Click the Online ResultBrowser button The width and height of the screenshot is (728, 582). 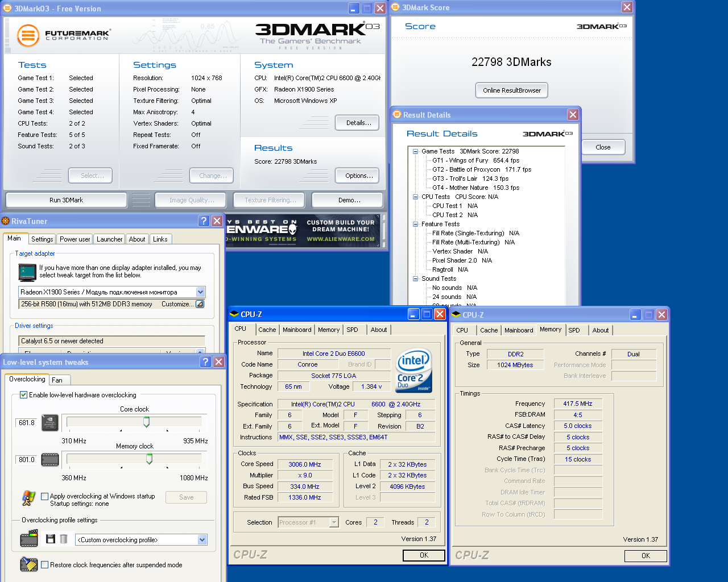pos(512,90)
